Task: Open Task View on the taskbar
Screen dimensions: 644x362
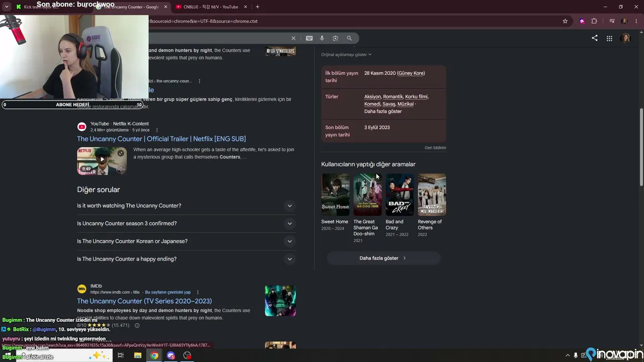Action: 121,355
